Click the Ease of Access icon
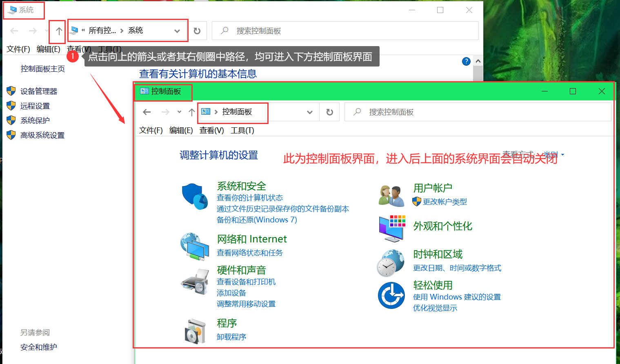This screenshot has width=620, height=364. pyautogui.click(x=391, y=295)
